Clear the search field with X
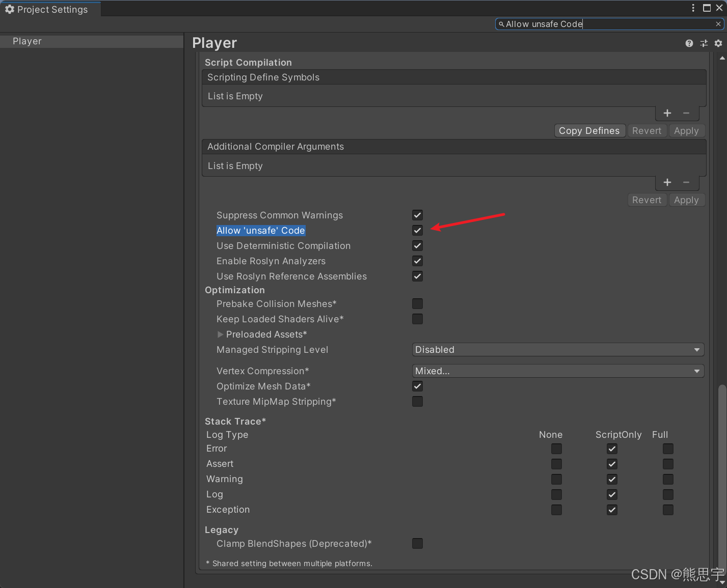This screenshot has height=588, width=727. (x=718, y=24)
